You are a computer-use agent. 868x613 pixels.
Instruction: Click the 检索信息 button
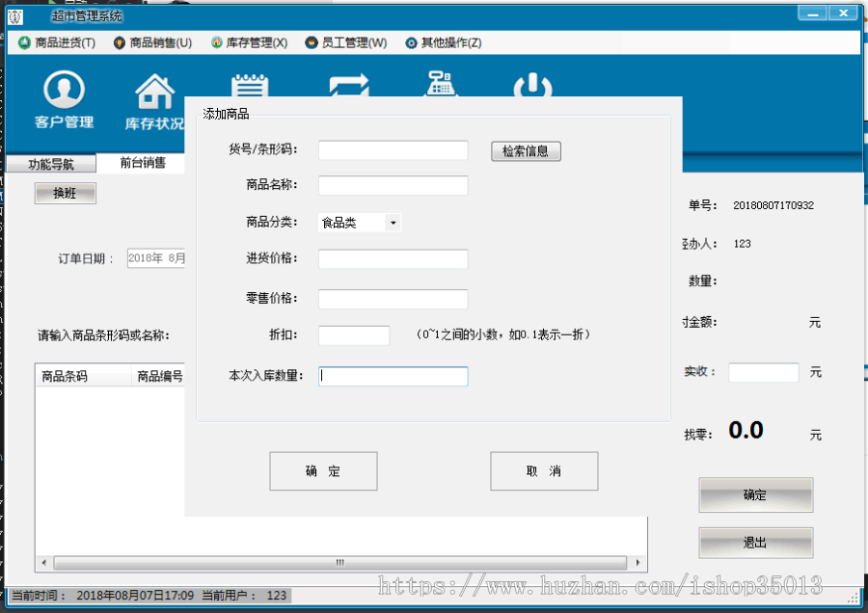coord(526,150)
